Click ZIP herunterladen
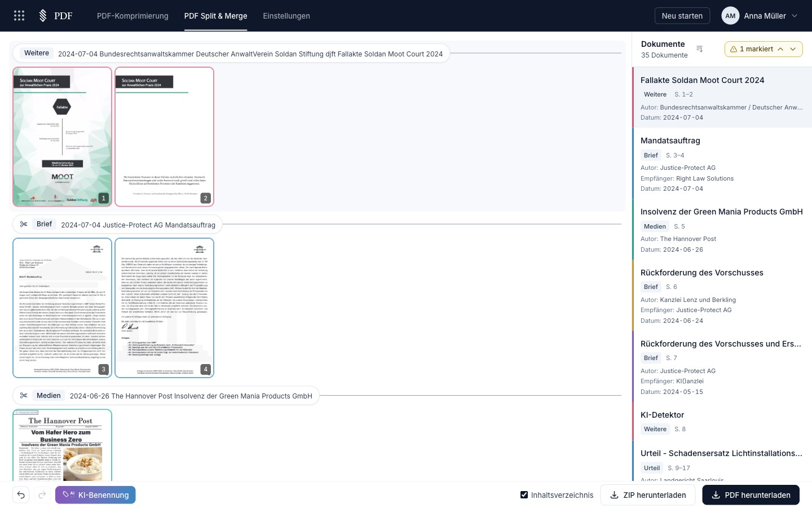812x508 pixels. click(648, 495)
